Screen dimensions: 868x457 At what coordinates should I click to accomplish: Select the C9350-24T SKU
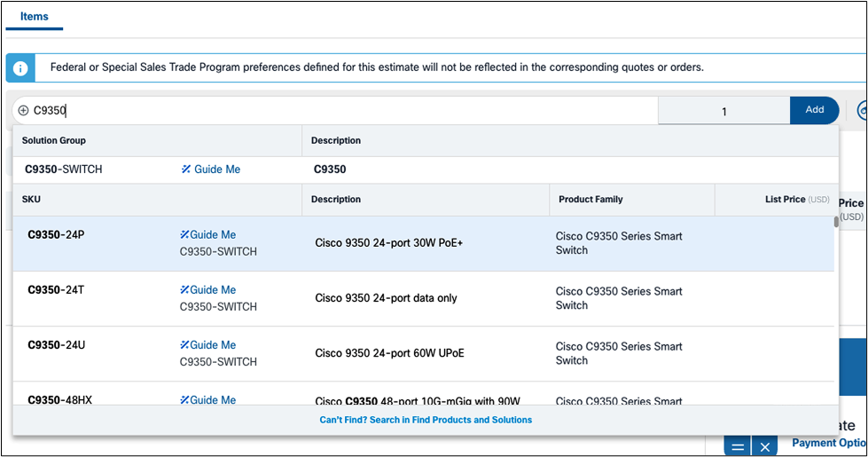(x=56, y=289)
